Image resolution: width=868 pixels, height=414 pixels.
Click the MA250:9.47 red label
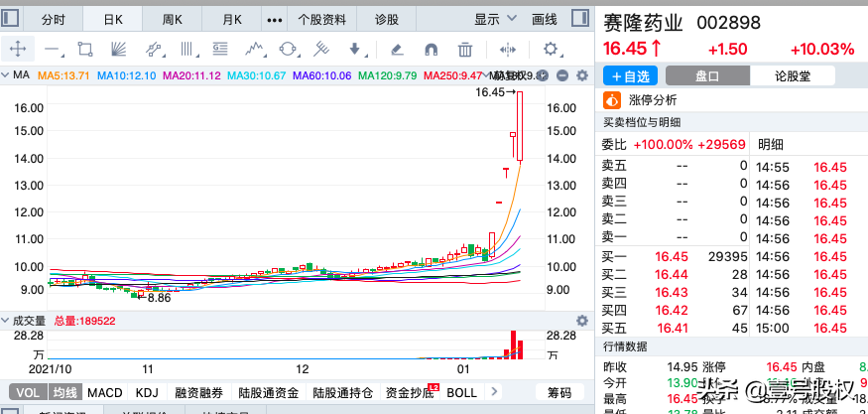[x=452, y=75]
